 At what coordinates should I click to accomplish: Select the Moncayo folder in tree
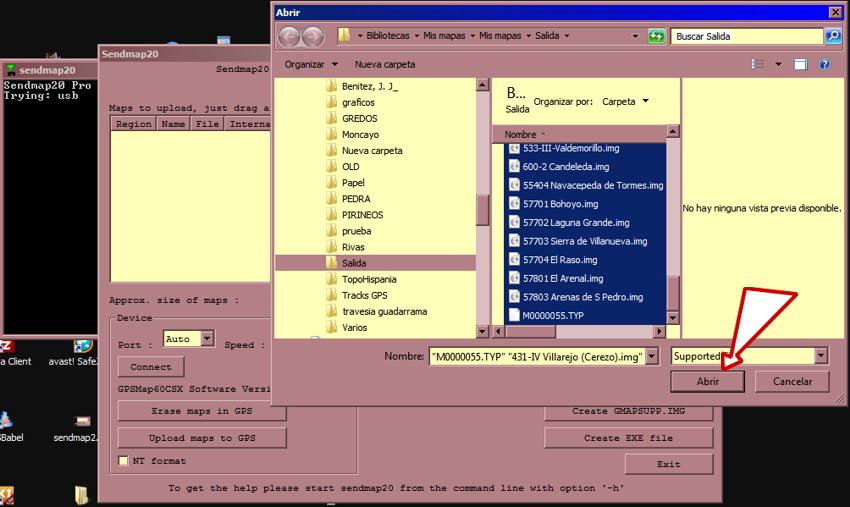[x=360, y=134]
